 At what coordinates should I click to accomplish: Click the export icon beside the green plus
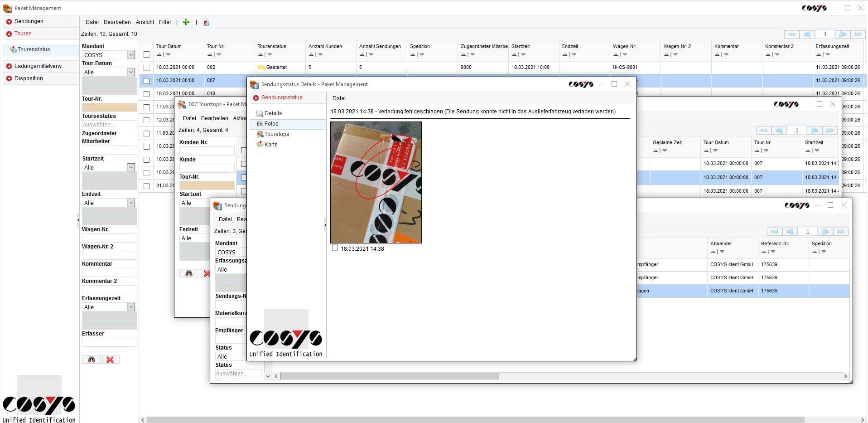tap(206, 22)
